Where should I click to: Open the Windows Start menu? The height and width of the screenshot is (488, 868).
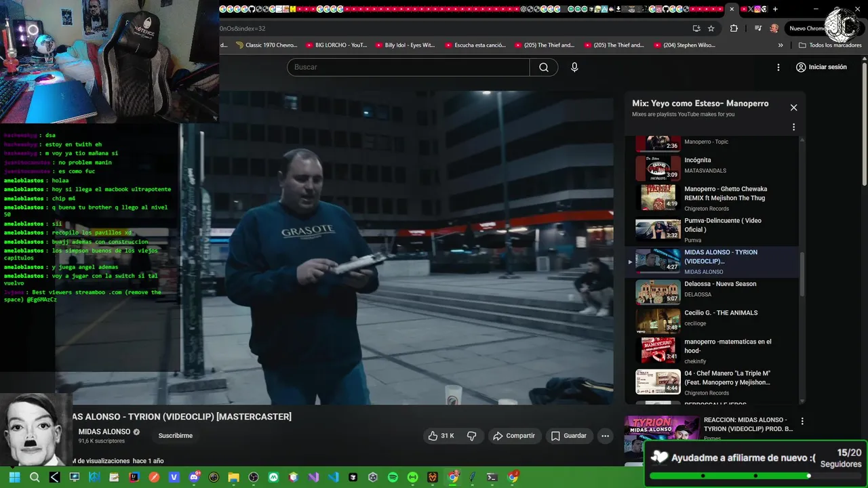[x=14, y=477]
